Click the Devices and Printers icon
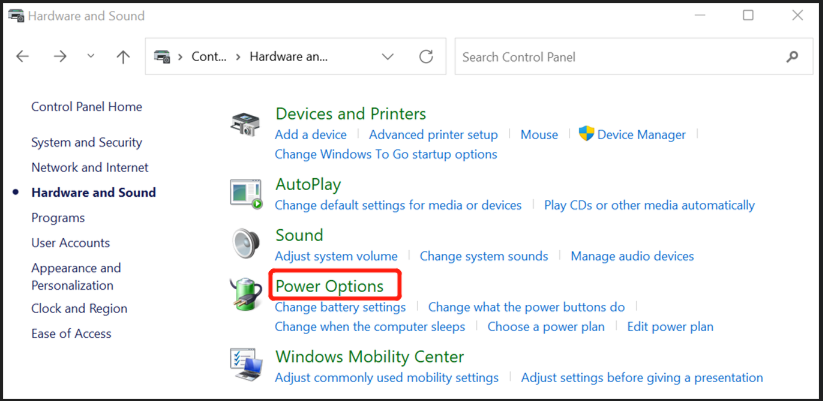 (246, 124)
